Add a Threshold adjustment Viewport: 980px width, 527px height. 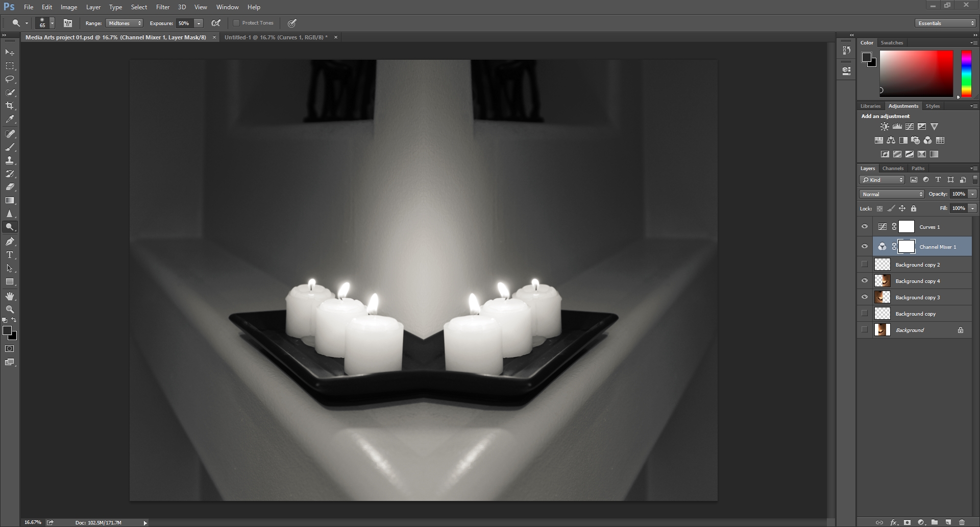tap(910, 154)
